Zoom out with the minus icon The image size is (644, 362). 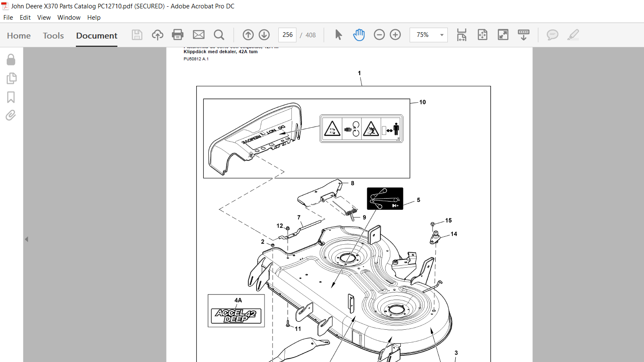click(379, 35)
